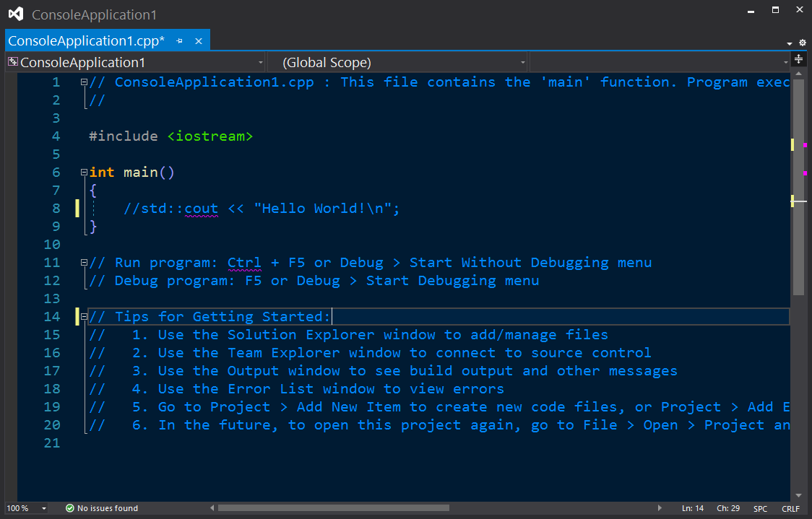
Task: Click the project file icon in navigation bar
Action: pos(11,62)
